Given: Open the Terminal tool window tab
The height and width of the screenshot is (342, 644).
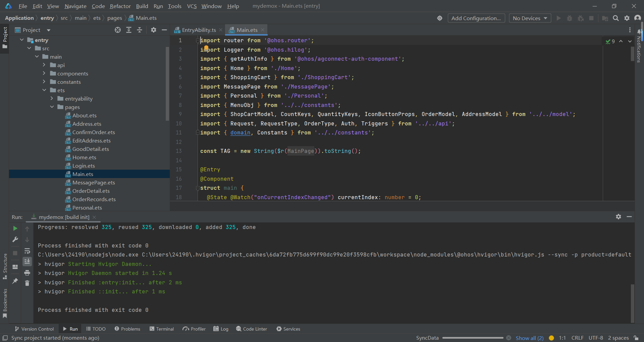Looking at the screenshot, I should (x=162, y=329).
